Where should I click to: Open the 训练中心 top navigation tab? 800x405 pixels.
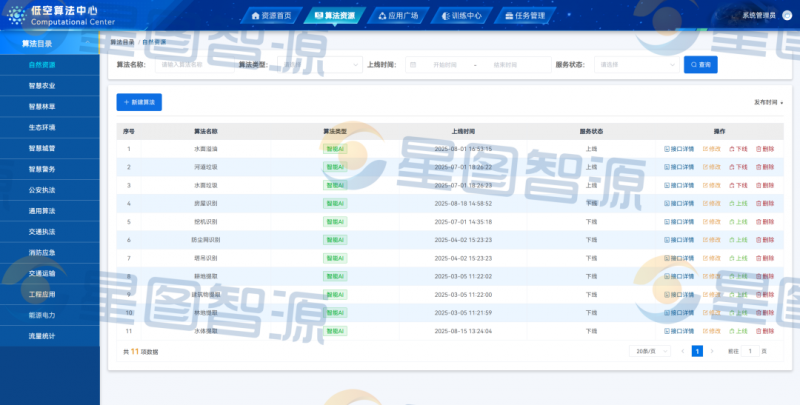coord(460,16)
